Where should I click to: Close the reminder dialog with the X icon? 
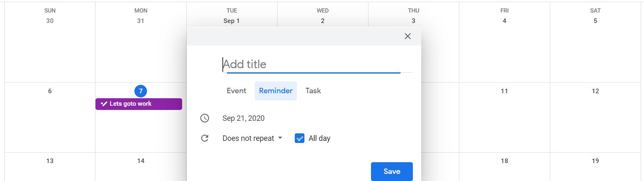click(407, 36)
